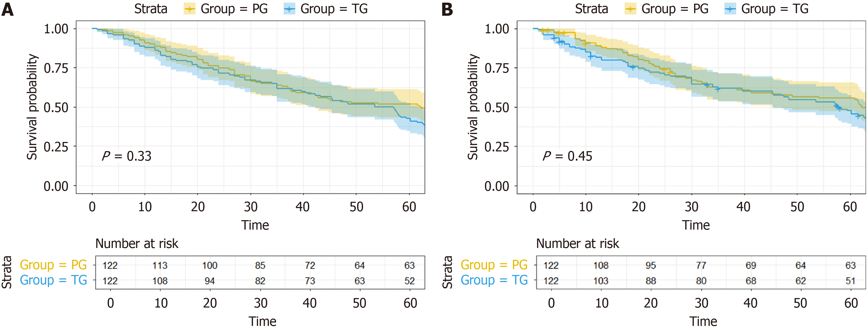Image resolution: width=868 pixels, height=328 pixels.
Task: Select the P = 0.45 annotation
Action: pos(567,156)
